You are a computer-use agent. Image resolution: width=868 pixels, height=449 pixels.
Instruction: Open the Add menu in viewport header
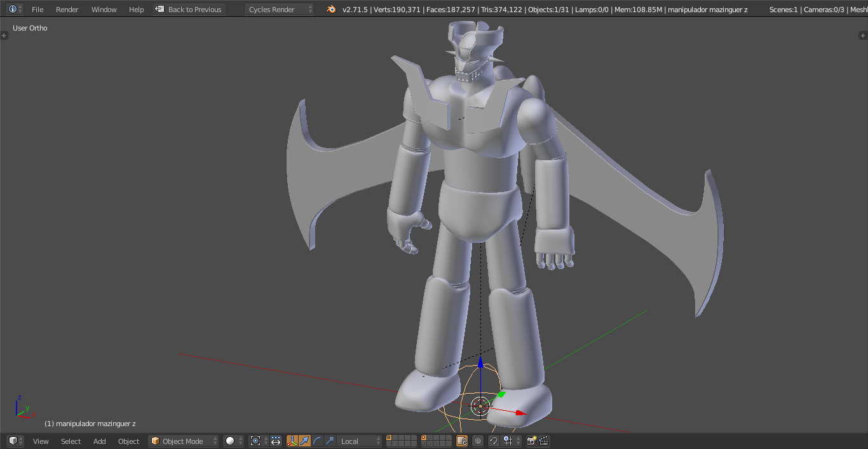[100, 441]
